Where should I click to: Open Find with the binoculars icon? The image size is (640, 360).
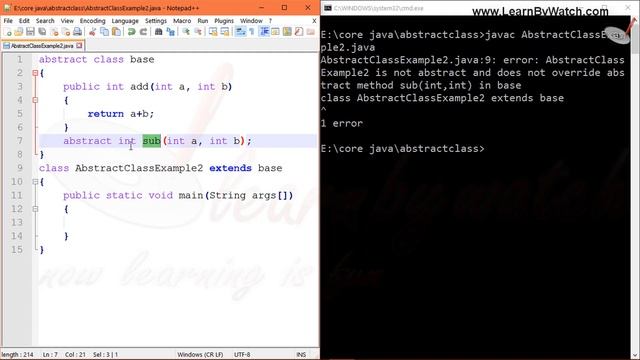point(158,32)
